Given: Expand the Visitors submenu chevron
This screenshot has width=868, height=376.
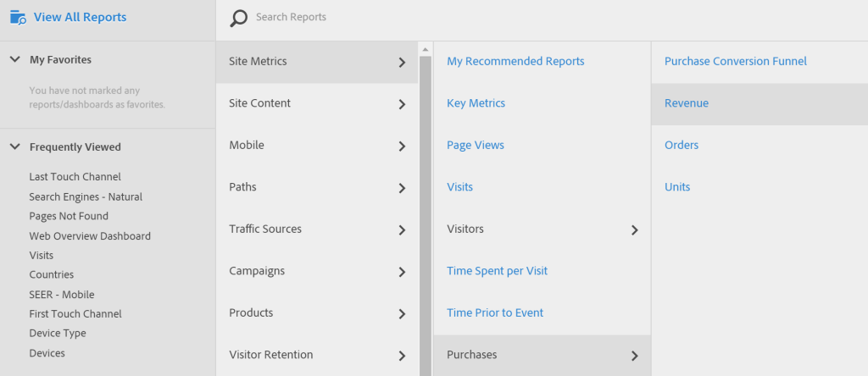Looking at the screenshot, I should (x=634, y=229).
